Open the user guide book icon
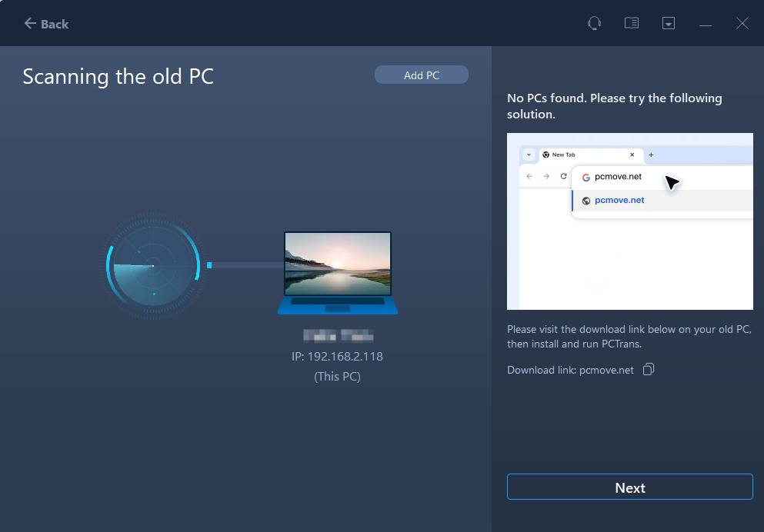This screenshot has height=532, width=764. [x=632, y=23]
